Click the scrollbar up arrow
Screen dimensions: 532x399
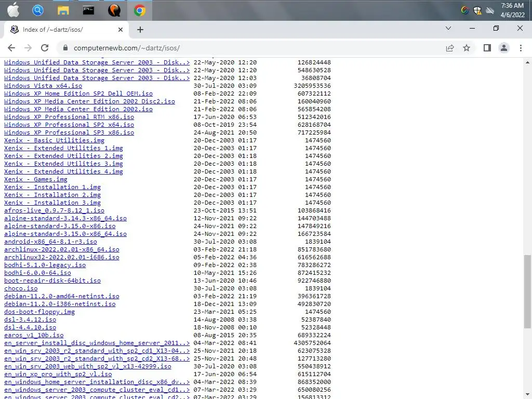(x=527, y=62)
